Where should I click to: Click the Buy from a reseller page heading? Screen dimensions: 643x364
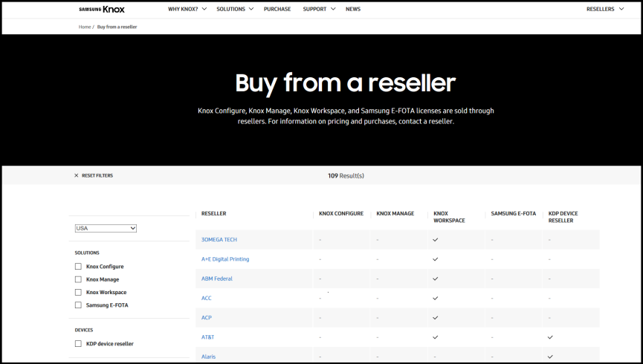tap(345, 83)
